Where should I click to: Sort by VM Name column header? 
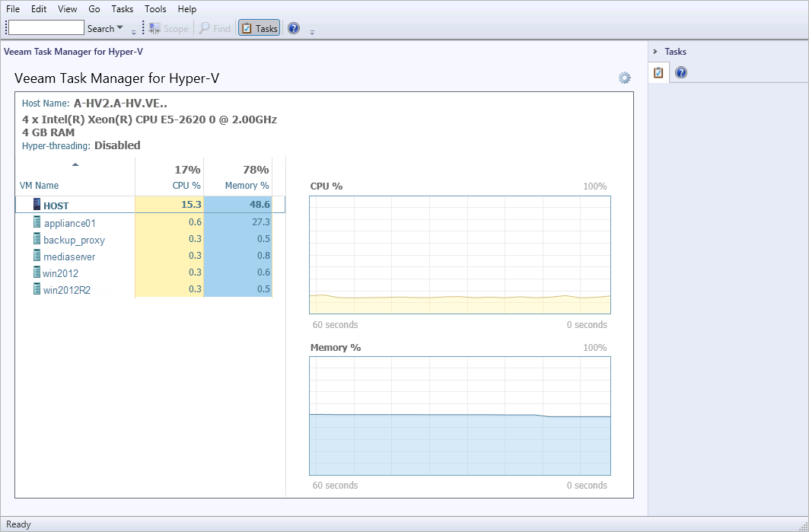pyautogui.click(x=40, y=185)
